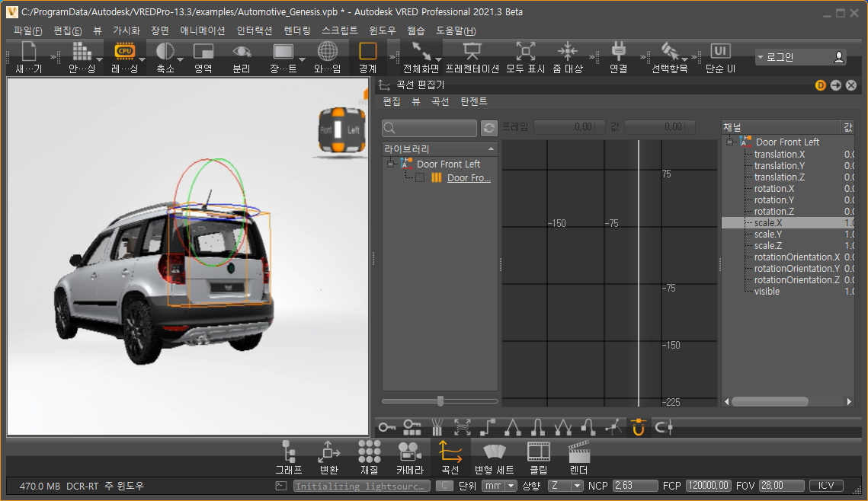Click the 분리 (isolate) eye icon
The height and width of the screenshot is (501, 868).
click(x=242, y=52)
